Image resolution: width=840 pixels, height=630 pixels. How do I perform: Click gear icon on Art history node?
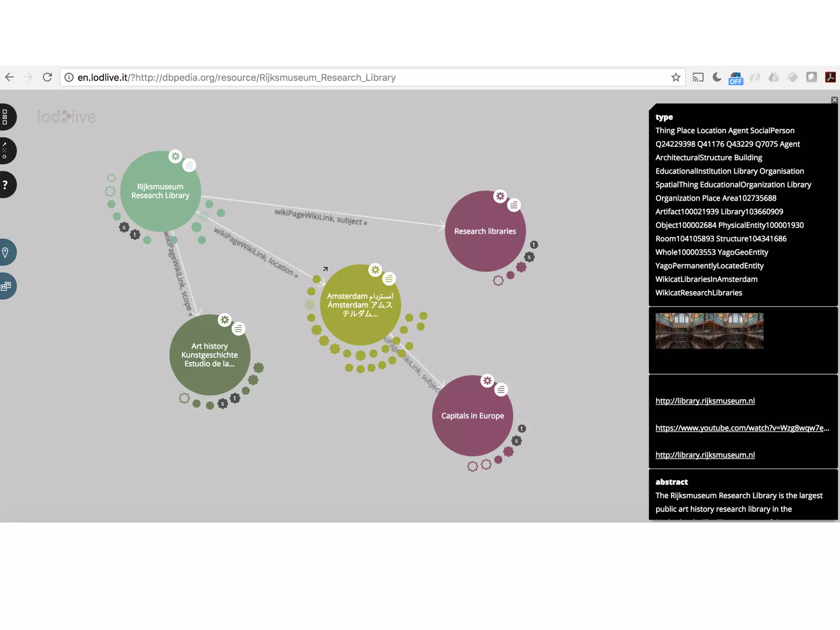coord(225,320)
